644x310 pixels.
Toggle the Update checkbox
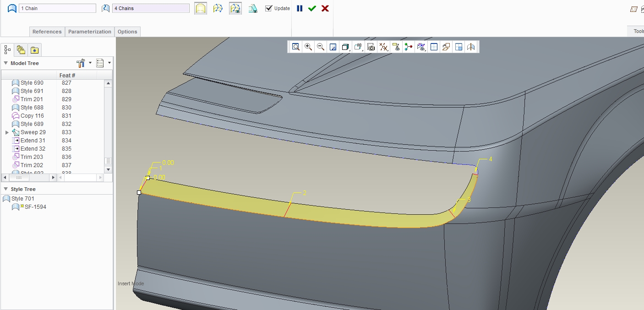(x=269, y=8)
